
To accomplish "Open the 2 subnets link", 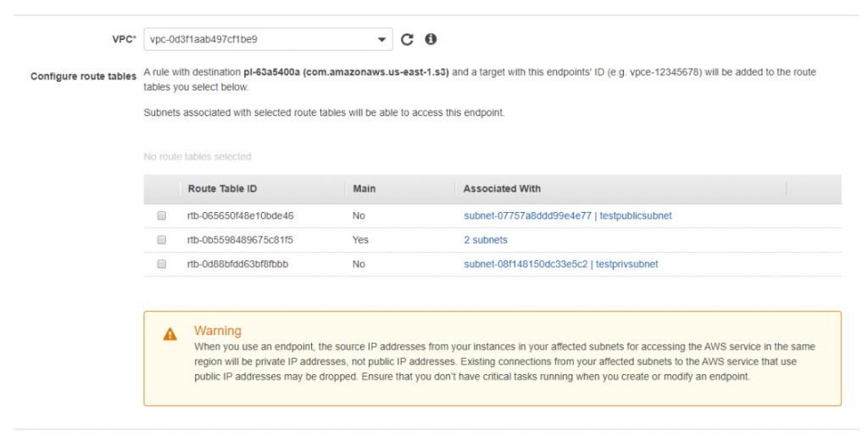I will [485, 240].
